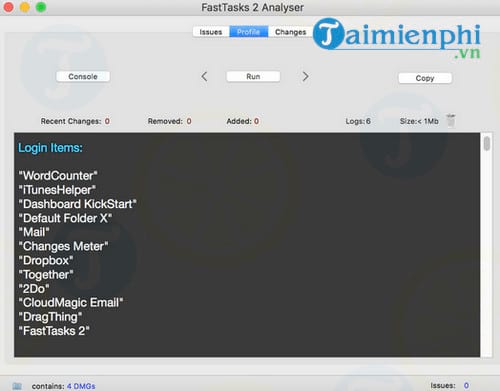
Task: Select the "Dropbox" entry
Action: (46, 261)
